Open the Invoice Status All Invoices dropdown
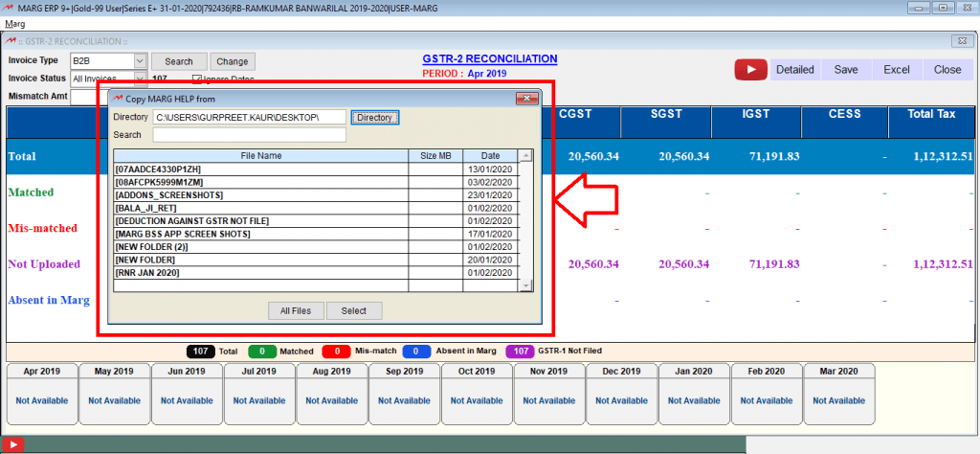 click(x=140, y=79)
